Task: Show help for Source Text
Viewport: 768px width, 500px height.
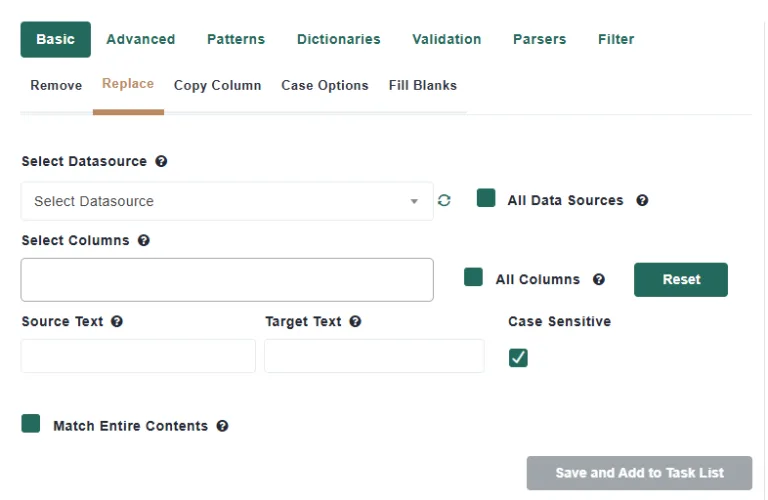Action: (x=117, y=322)
